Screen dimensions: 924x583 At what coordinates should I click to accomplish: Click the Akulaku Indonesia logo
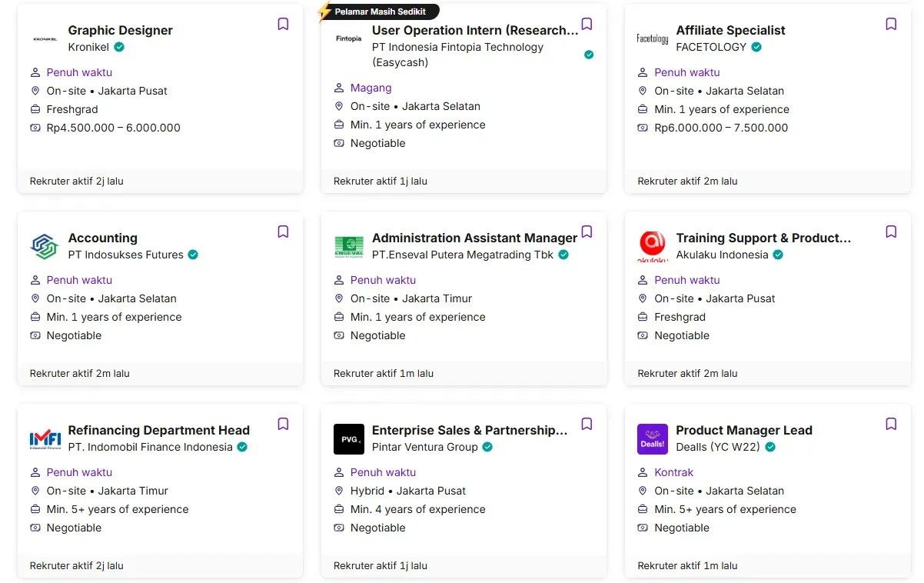point(653,246)
